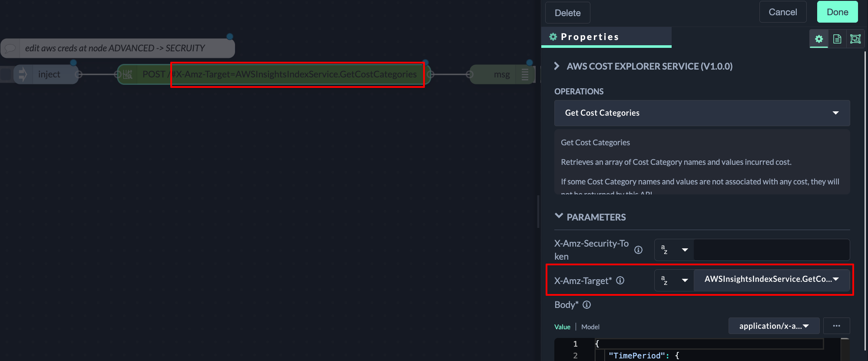Click the Done button

(x=837, y=12)
